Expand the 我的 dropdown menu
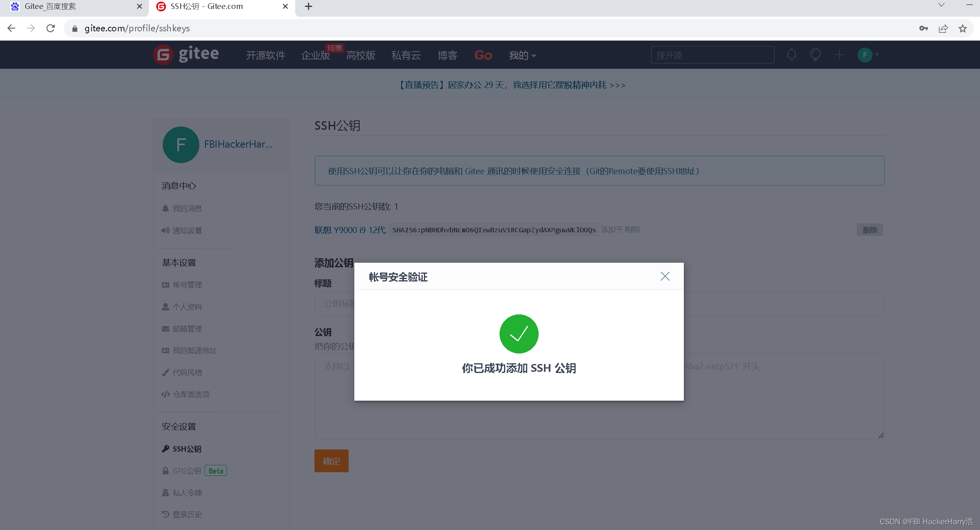 (x=522, y=55)
